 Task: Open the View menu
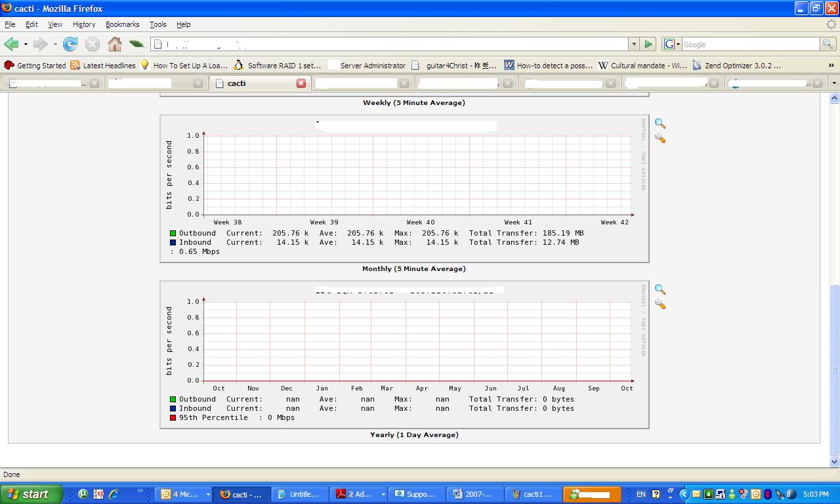[55, 24]
